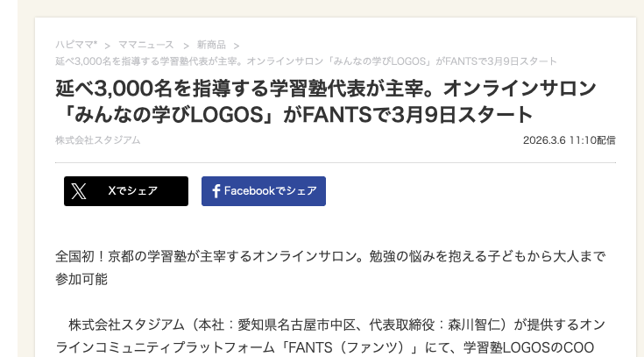Click the 2026.3.6 11:10配信 timestamp
Image resolution: width=644 pixels, height=357 pixels.
coord(569,140)
